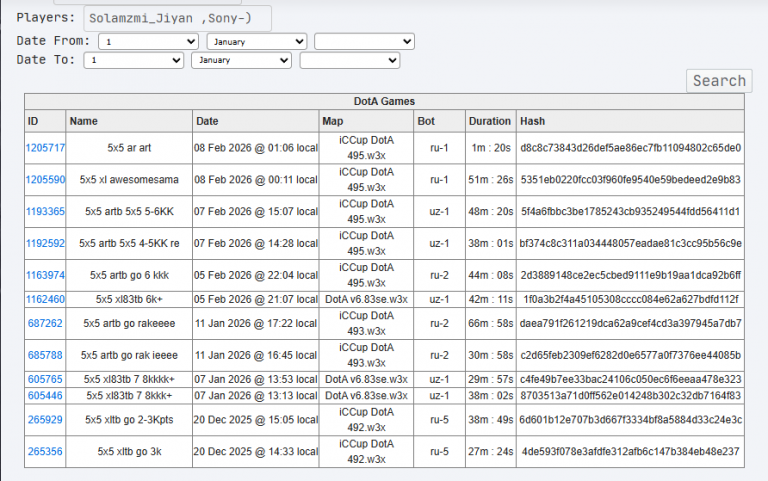Click the DotA Games table title
Screen dimensions: 768x481
coord(384,101)
